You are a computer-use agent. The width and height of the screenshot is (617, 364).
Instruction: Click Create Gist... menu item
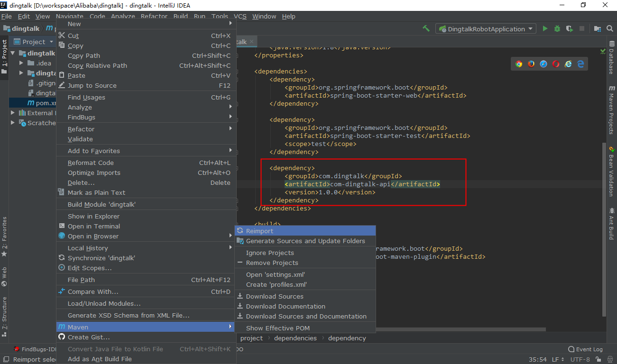tap(146, 337)
